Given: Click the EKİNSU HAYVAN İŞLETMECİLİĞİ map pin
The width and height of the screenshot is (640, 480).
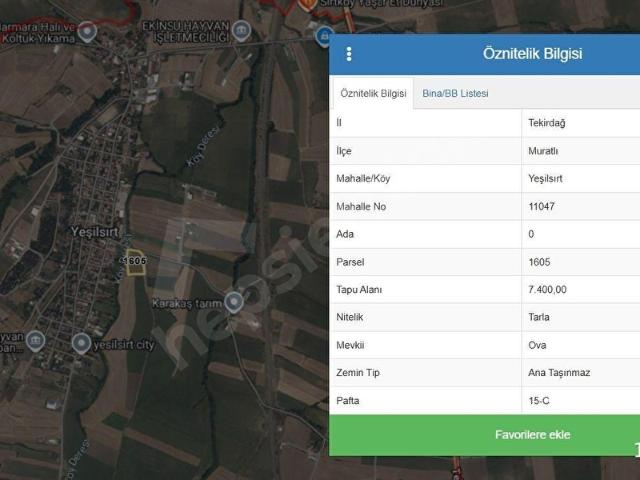Looking at the screenshot, I should [241, 31].
